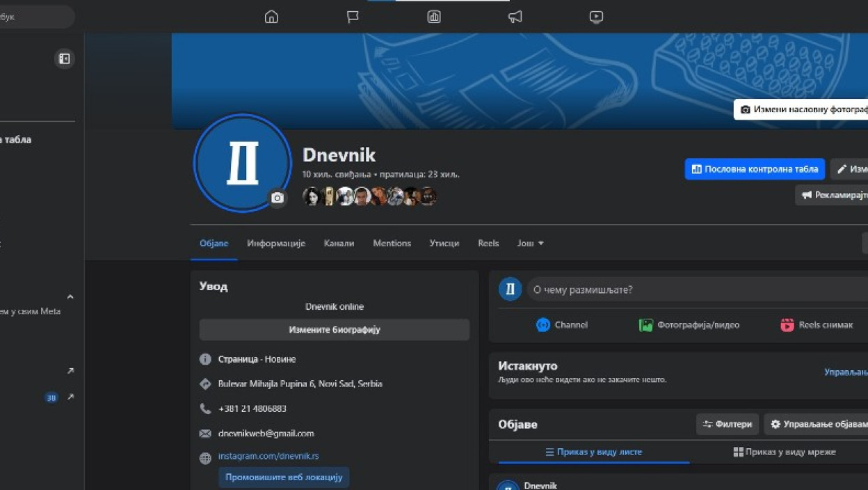The image size is (868, 490).
Task: Click the phone icon
Action: (205, 409)
